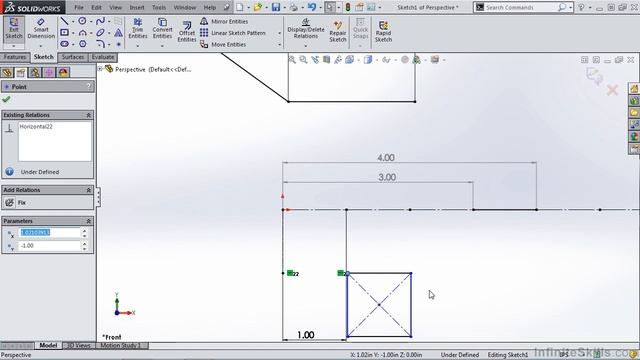Open Display/Delete Relations tool
Image resolution: width=640 pixels, height=360 pixels.
(x=306, y=29)
